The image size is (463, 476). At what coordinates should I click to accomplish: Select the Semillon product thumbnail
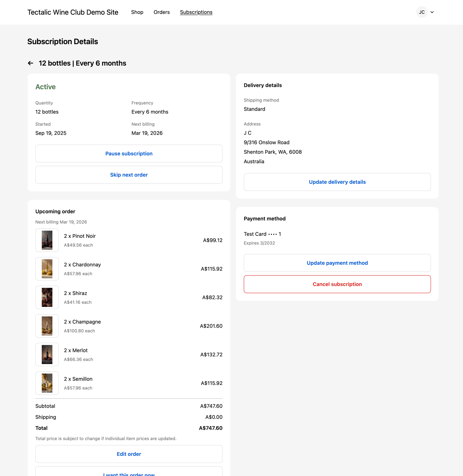(x=47, y=383)
